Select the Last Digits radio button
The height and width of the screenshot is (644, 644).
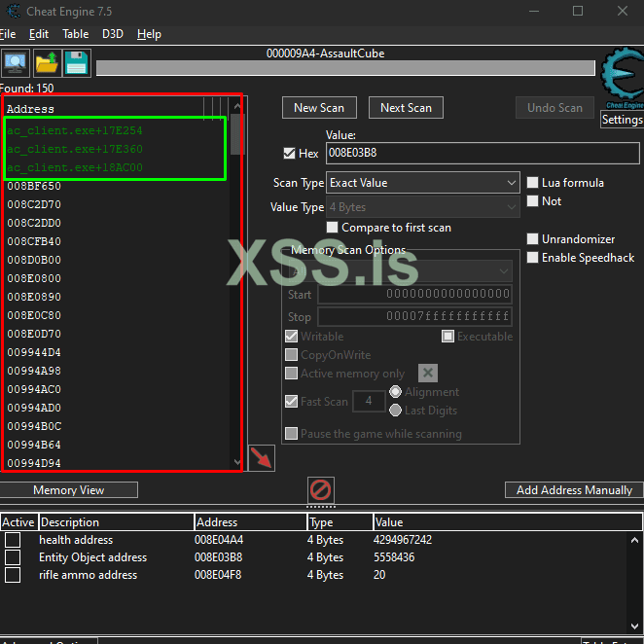coord(395,410)
